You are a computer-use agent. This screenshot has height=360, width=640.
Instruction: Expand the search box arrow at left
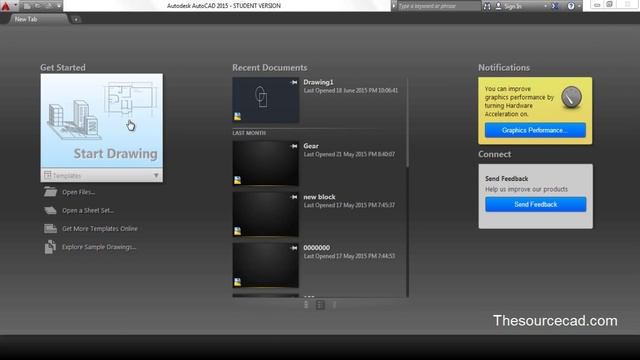[394, 6]
